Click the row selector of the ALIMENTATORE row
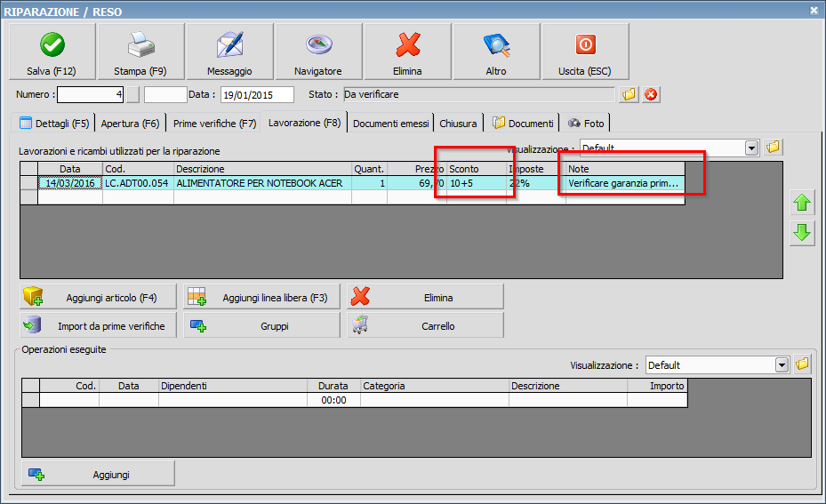 (x=29, y=183)
